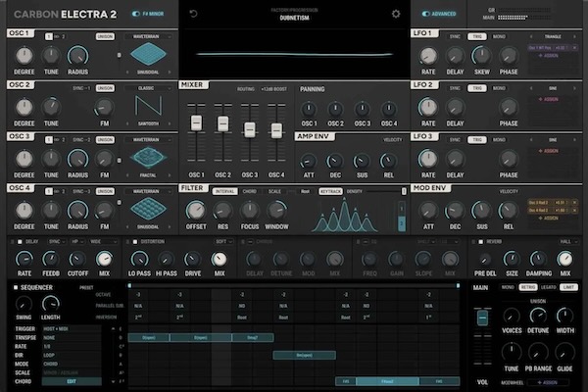The image size is (588, 392).
Task: Click OSC 3 Fractal waveterrain display
Action: (x=149, y=157)
